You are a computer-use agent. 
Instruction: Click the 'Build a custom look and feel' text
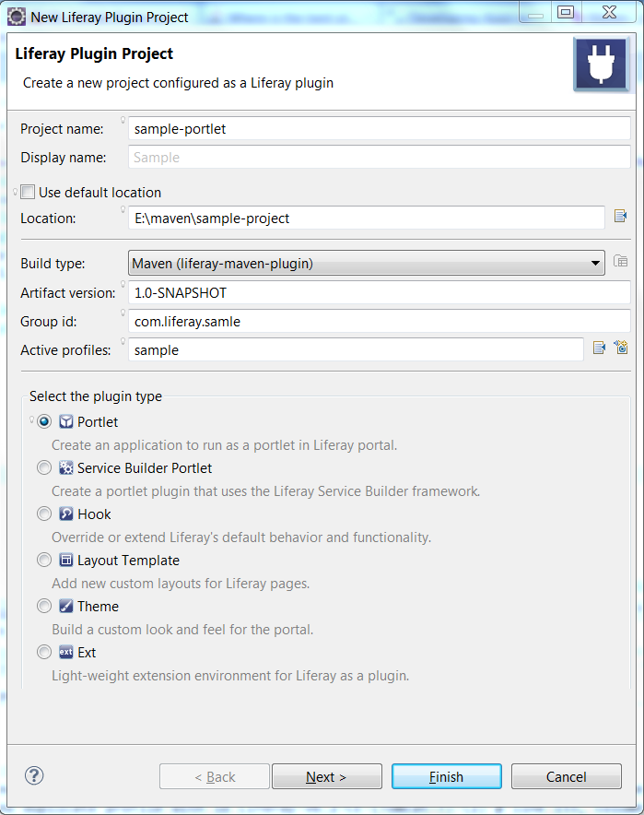pyautogui.click(x=182, y=630)
